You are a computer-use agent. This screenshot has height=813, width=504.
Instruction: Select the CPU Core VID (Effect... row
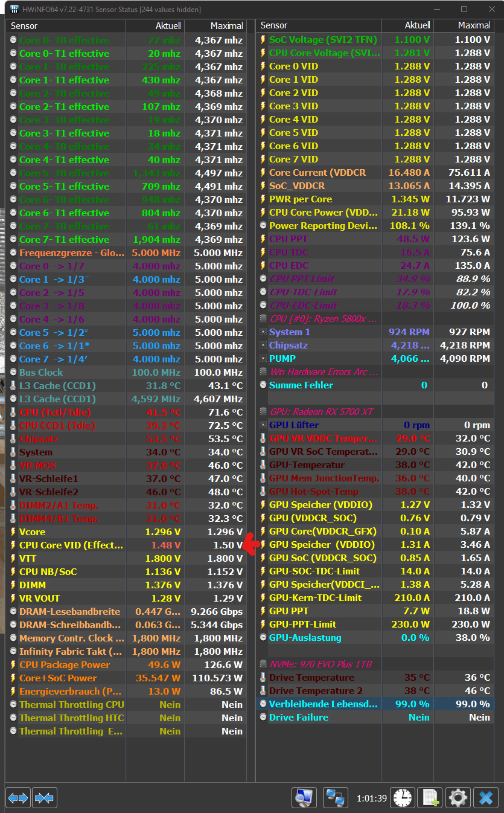point(127,545)
